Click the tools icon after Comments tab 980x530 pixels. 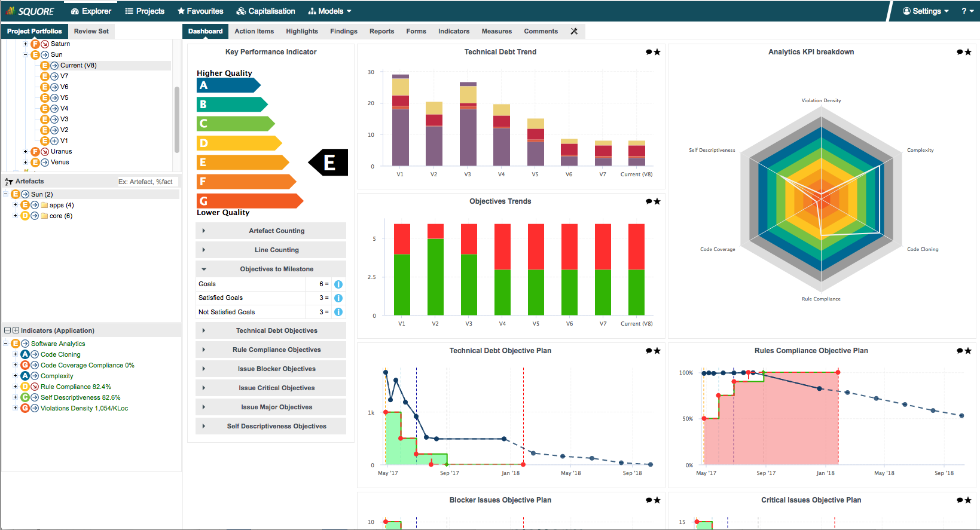point(574,31)
